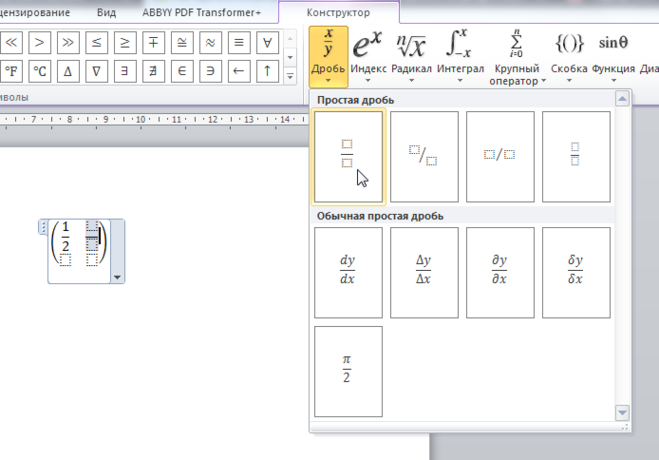Image resolution: width=659 pixels, height=460 pixels.
Task: Insert the there-does-not-exist symbol
Action: coord(153,71)
